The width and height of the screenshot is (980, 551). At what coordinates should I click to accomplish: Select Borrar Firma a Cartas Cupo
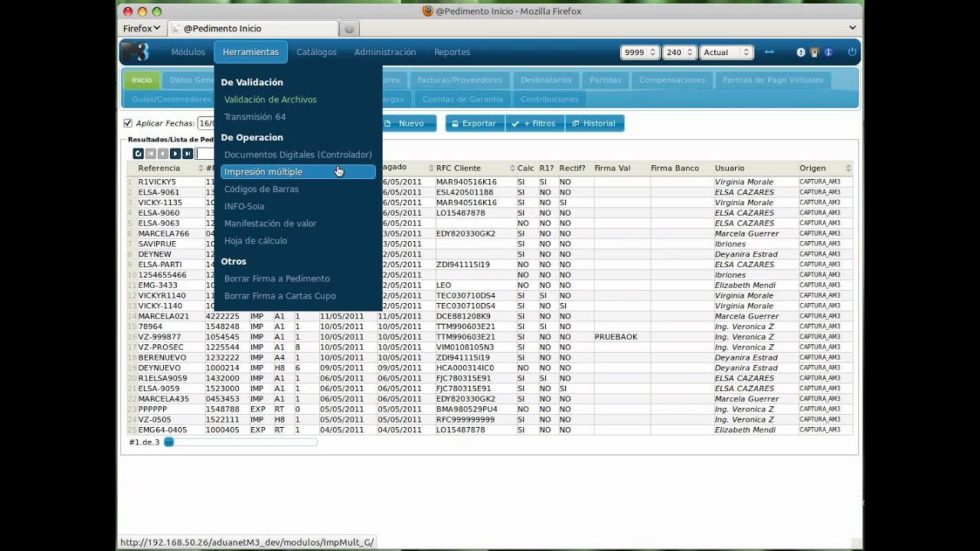click(x=280, y=296)
